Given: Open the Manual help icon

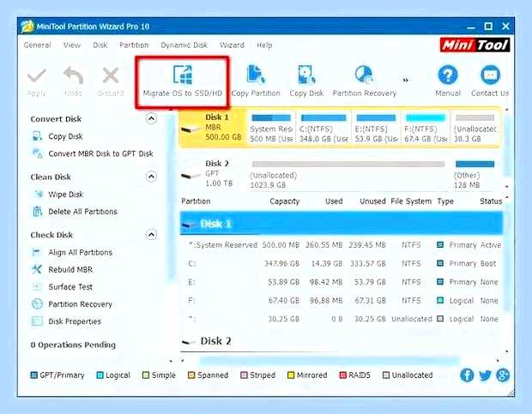Looking at the screenshot, I should 448,75.
